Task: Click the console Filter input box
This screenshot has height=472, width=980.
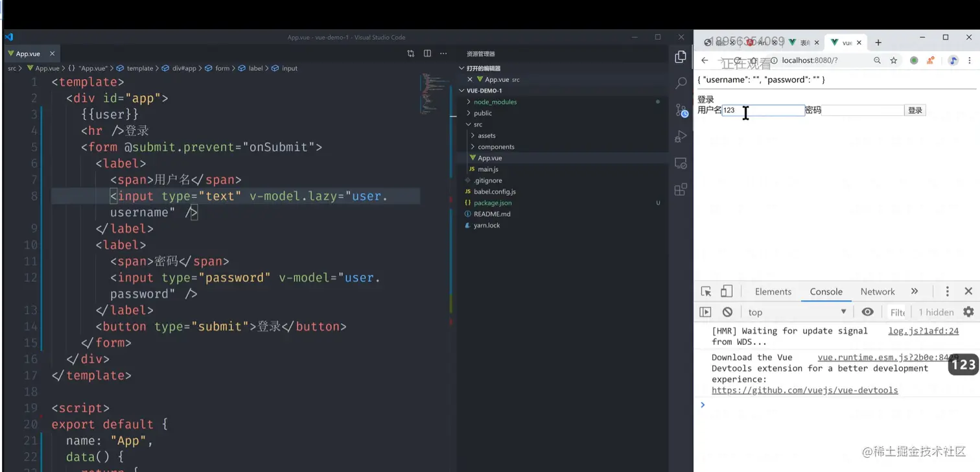Action: pyautogui.click(x=897, y=312)
